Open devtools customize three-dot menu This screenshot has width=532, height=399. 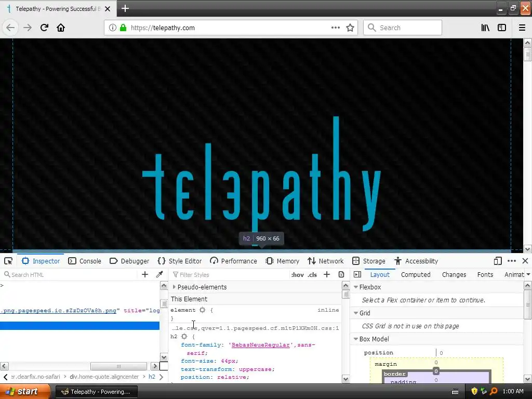[x=512, y=261]
